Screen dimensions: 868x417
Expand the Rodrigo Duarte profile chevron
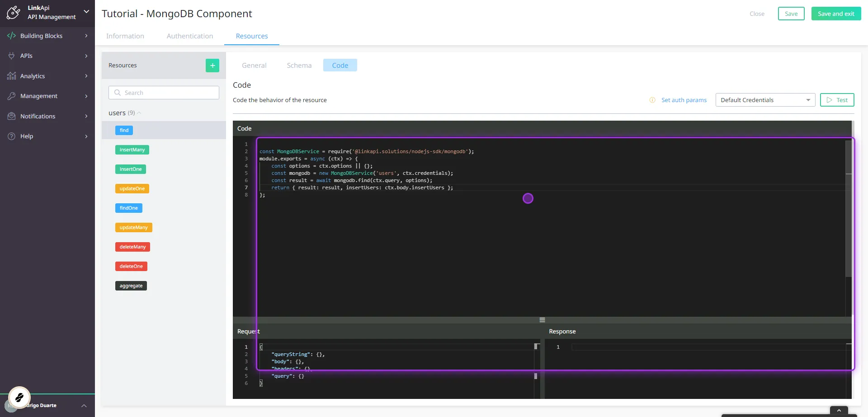tap(84, 406)
